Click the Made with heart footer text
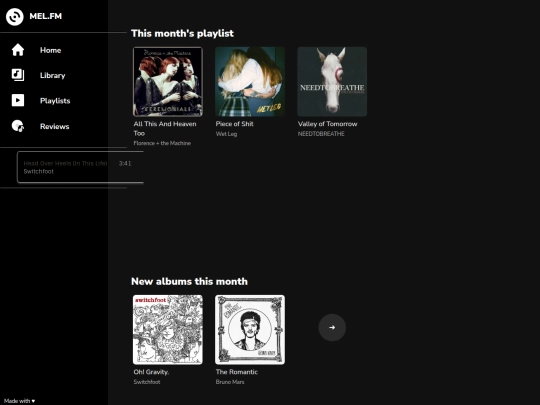 tap(19, 401)
